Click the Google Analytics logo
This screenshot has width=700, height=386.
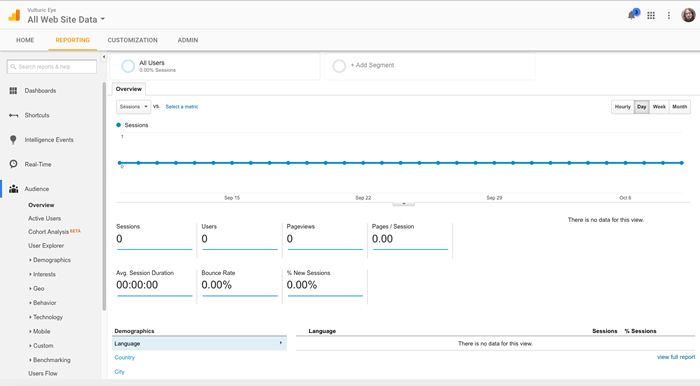14,16
